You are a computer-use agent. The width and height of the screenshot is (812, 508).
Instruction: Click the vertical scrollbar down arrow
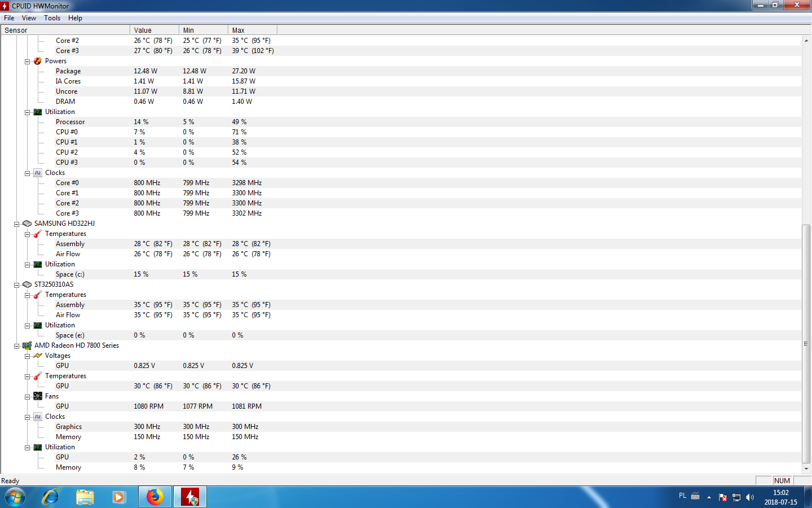click(806, 468)
